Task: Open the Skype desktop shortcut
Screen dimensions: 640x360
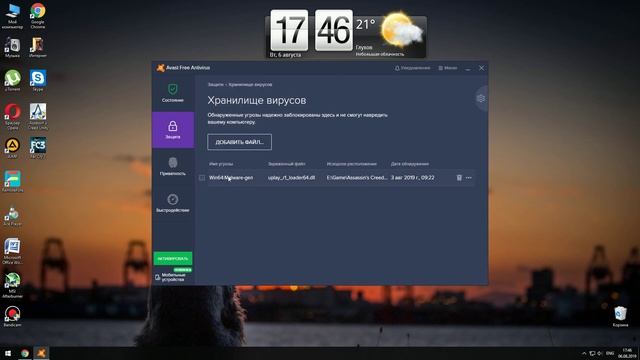Action: tap(38, 80)
